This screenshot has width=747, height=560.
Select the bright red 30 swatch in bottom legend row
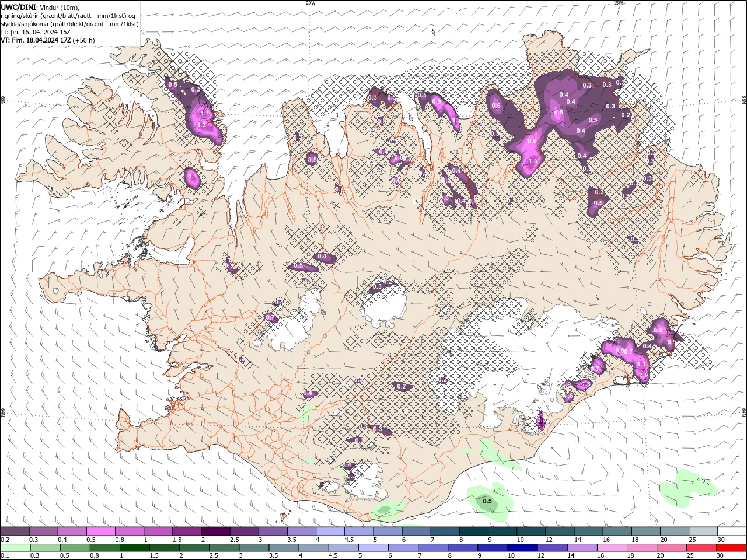731,548
